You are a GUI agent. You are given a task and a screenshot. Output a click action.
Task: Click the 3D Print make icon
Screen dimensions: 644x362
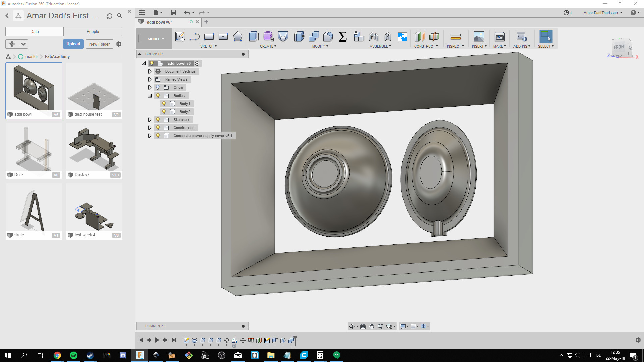(x=499, y=37)
